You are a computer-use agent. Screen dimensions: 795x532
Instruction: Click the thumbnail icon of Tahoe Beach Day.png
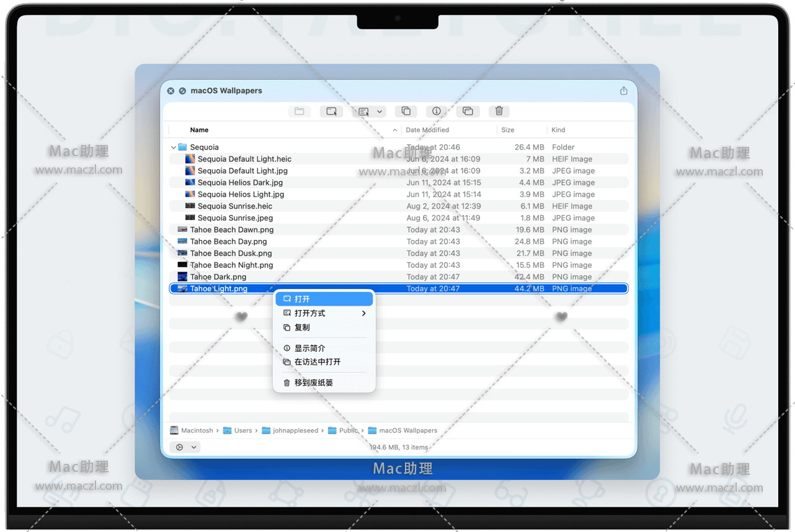[182, 241]
